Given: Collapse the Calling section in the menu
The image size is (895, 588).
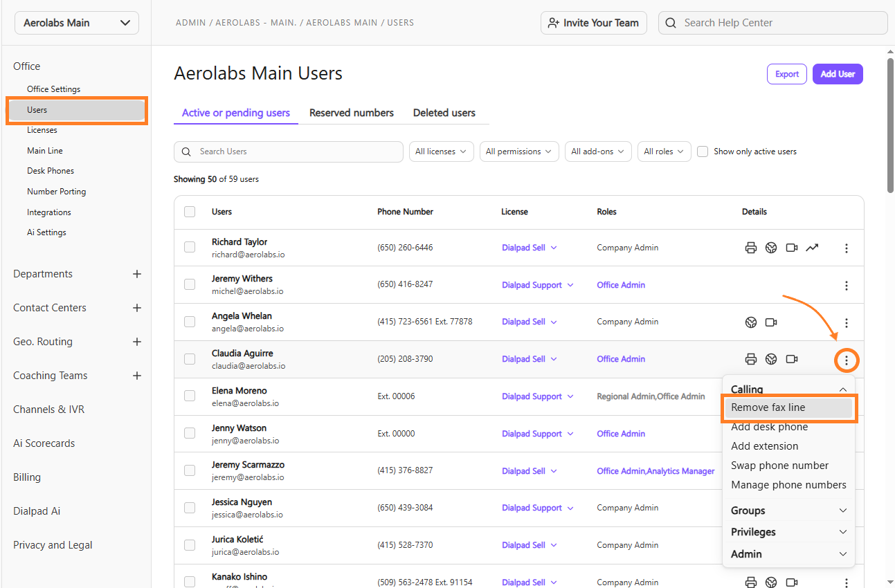Looking at the screenshot, I should [788, 389].
